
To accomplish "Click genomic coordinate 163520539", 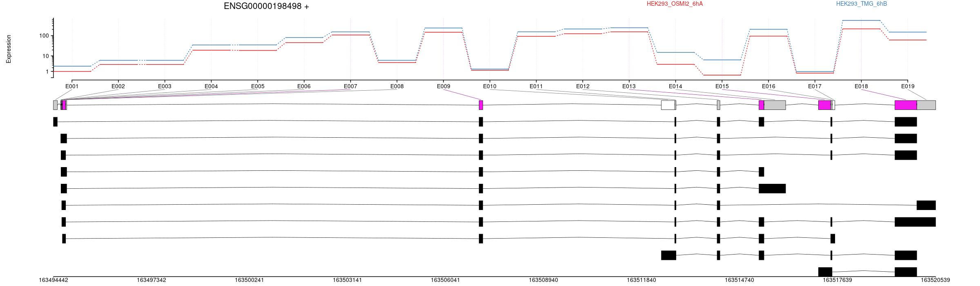I will click(x=935, y=280).
